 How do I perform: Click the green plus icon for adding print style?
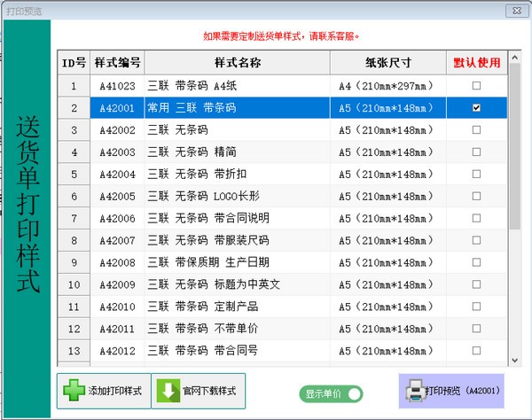click(x=74, y=391)
